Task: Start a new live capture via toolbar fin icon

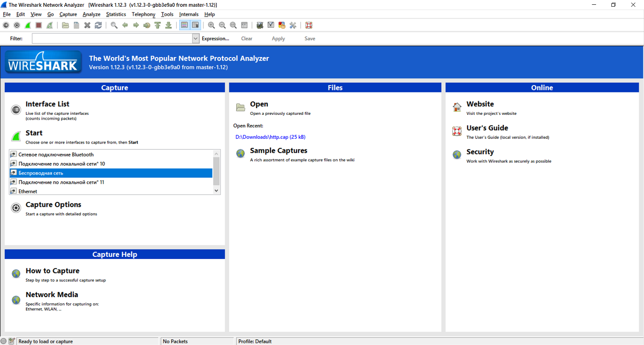Action: (28, 25)
